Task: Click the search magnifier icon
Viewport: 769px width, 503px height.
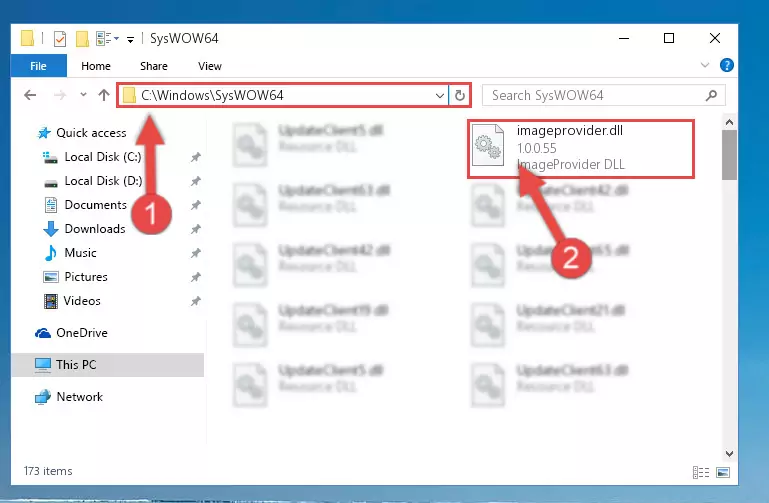Action: pyautogui.click(x=711, y=95)
